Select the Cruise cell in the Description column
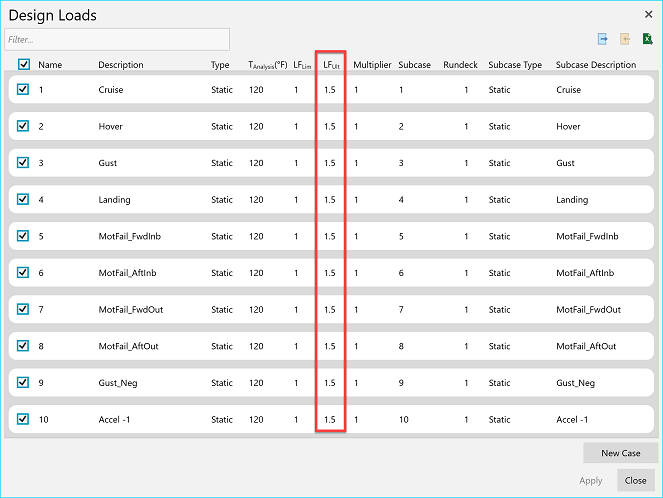 click(111, 90)
